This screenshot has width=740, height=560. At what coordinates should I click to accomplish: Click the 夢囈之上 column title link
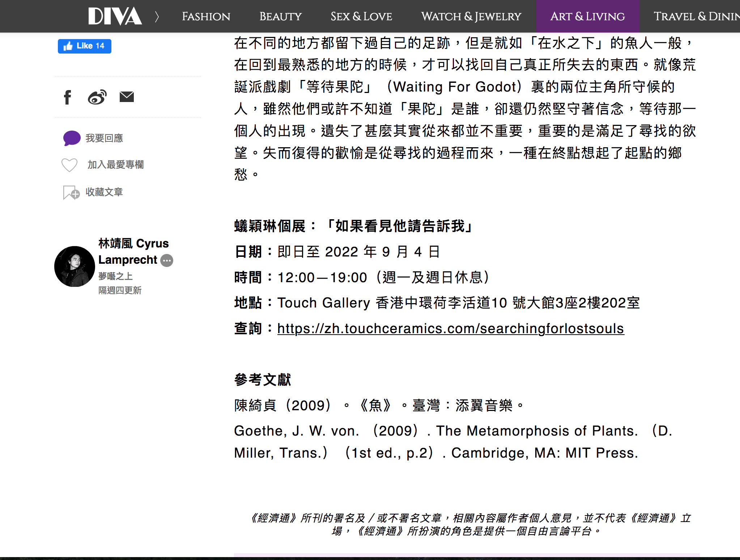coord(115,276)
